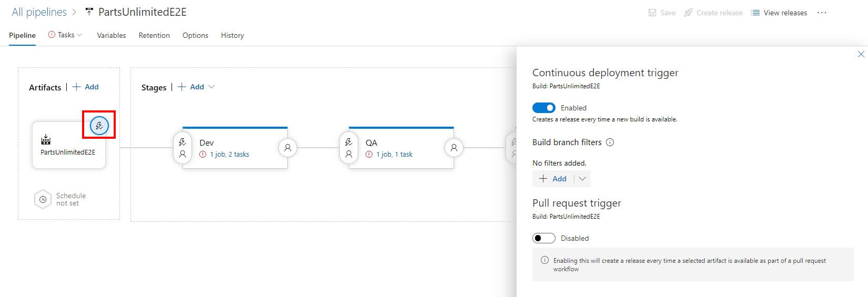Close the trigger settings panel

[x=861, y=54]
